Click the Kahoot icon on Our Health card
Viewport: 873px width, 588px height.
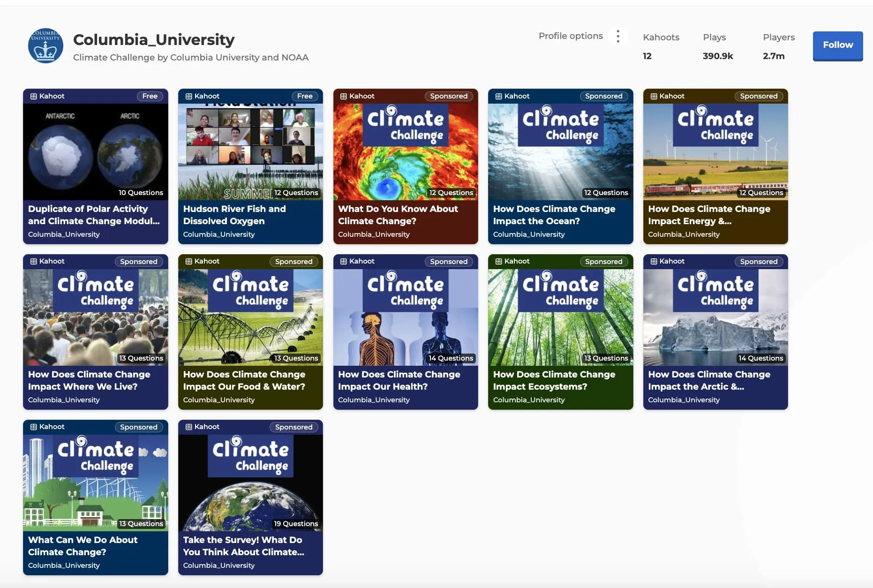point(344,262)
